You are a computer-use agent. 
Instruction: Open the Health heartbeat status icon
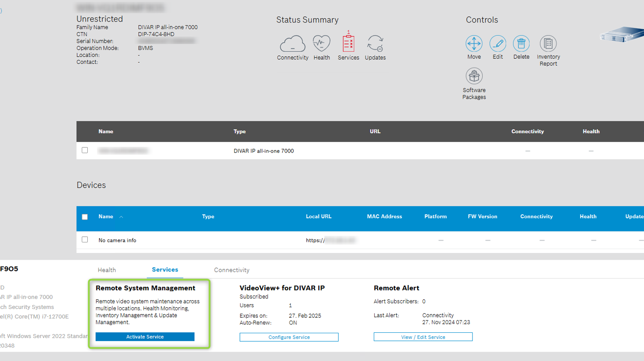pyautogui.click(x=321, y=44)
